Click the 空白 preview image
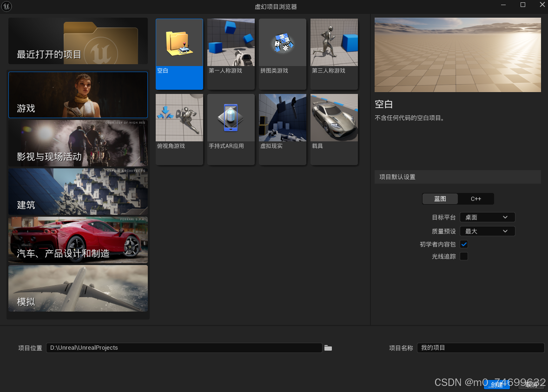Screen dimensions: 548x392 [457, 55]
